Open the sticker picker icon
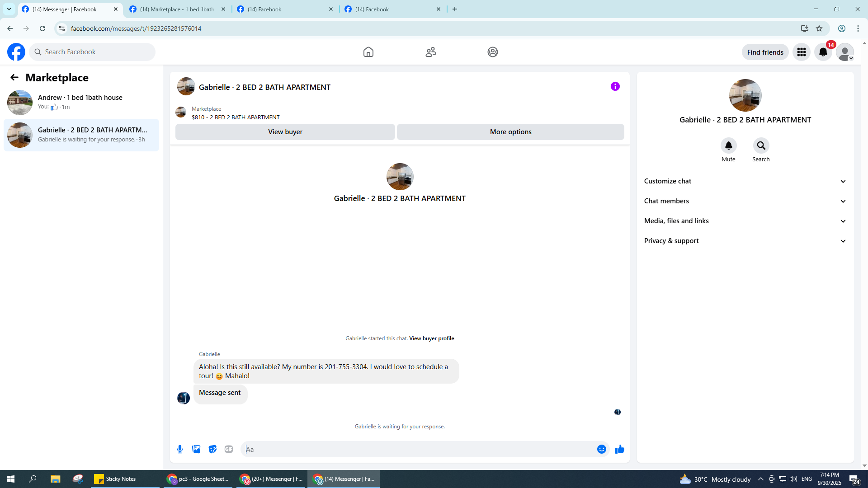Image resolution: width=868 pixels, height=488 pixels. click(x=212, y=449)
